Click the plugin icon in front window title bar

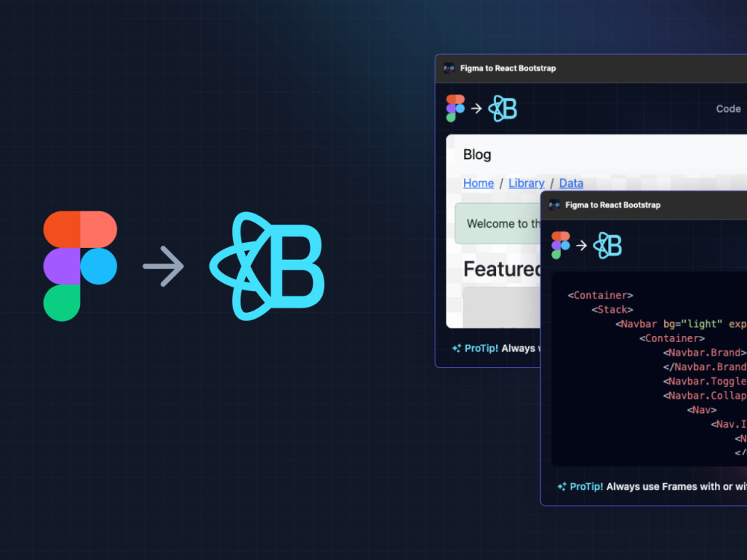pyautogui.click(x=554, y=205)
